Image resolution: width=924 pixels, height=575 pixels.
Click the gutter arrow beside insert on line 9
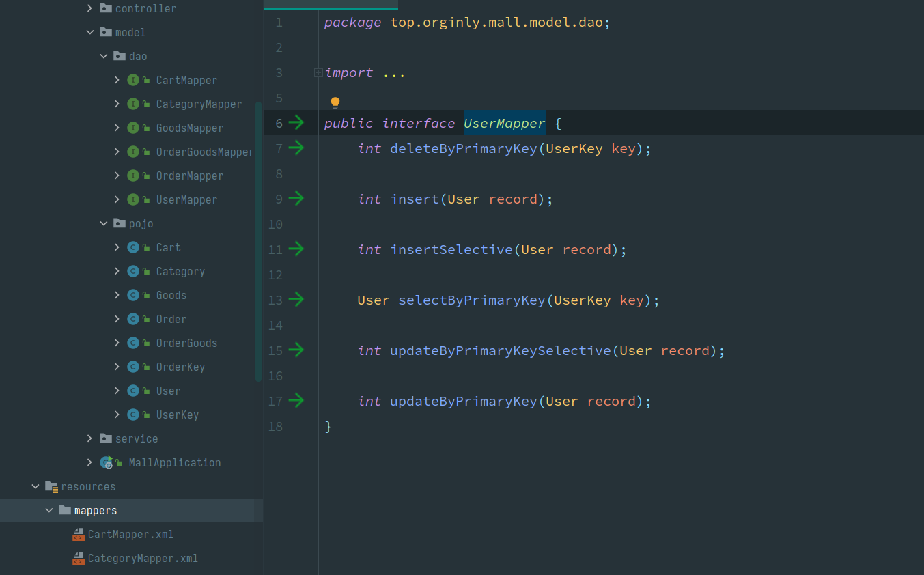point(296,198)
